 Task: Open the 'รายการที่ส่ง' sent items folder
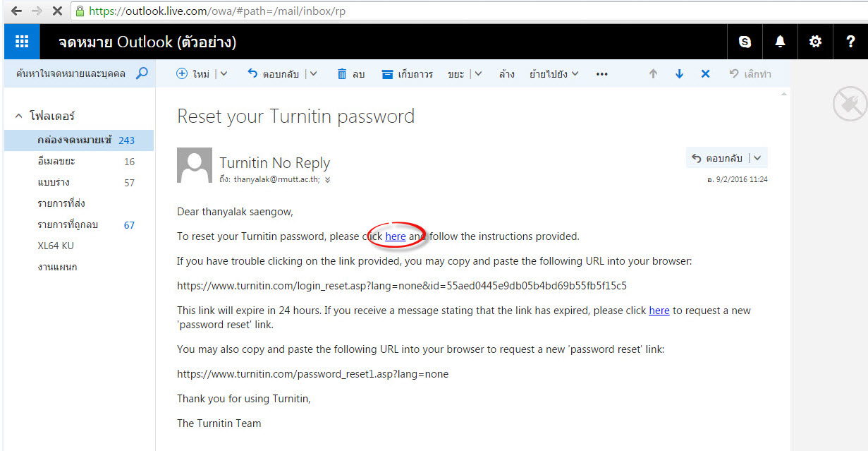click(79, 203)
